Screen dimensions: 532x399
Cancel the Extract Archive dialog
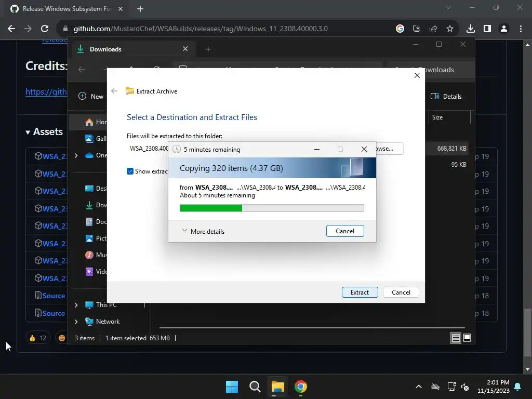(x=401, y=292)
